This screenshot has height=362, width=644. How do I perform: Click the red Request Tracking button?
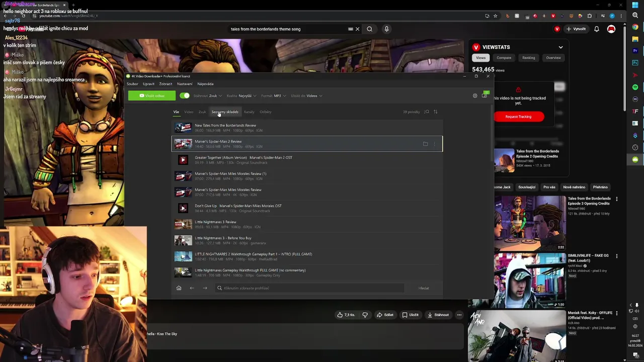518,117
